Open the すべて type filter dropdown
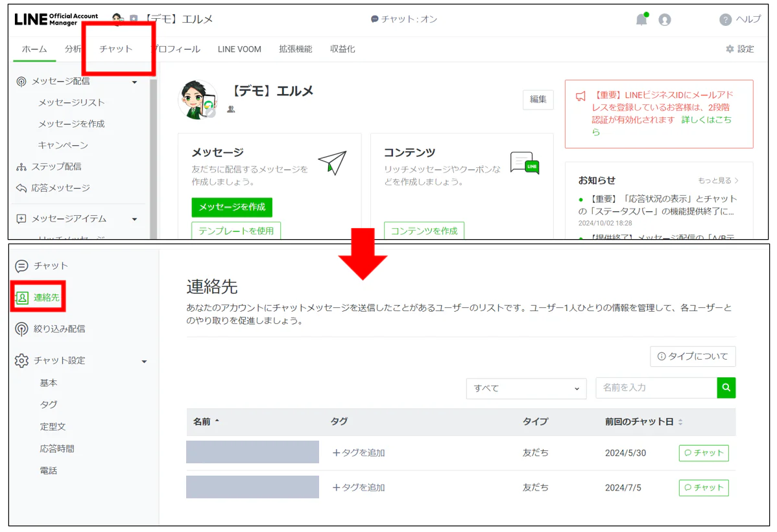This screenshot has width=777, height=532. click(526, 389)
